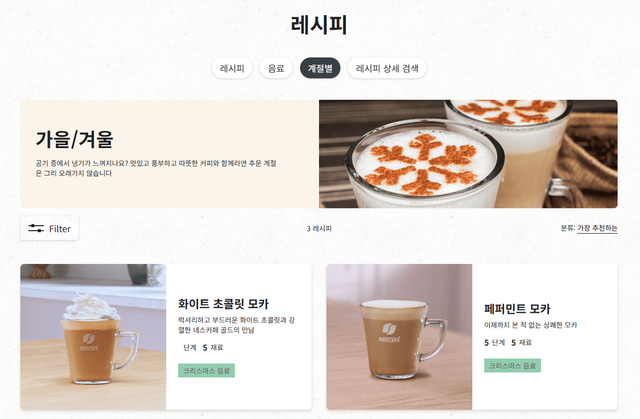Click the 3 레시피 count label
The width and height of the screenshot is (640, 419).
(x=319, y=228)
